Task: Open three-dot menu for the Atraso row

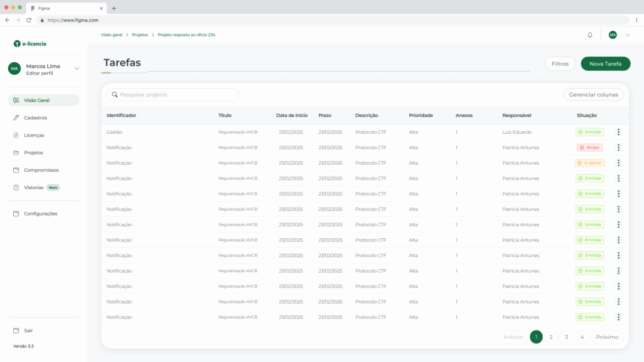Action: pos(618,148)
